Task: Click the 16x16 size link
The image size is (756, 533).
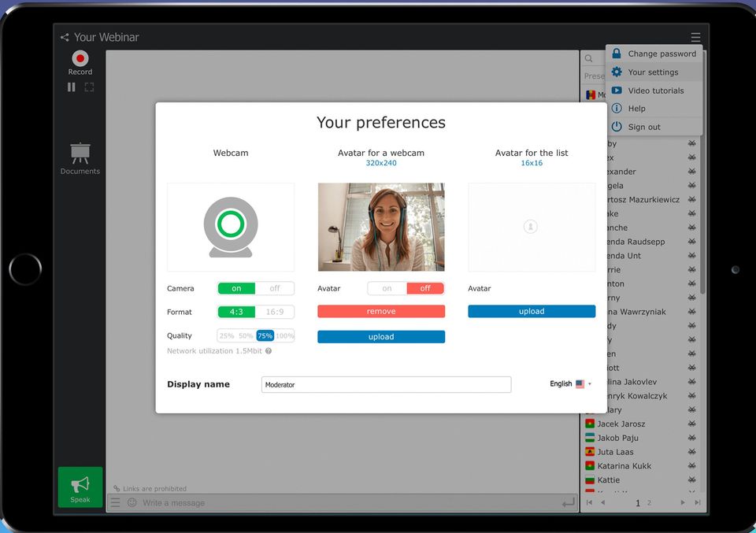Action: click(532, 163)
